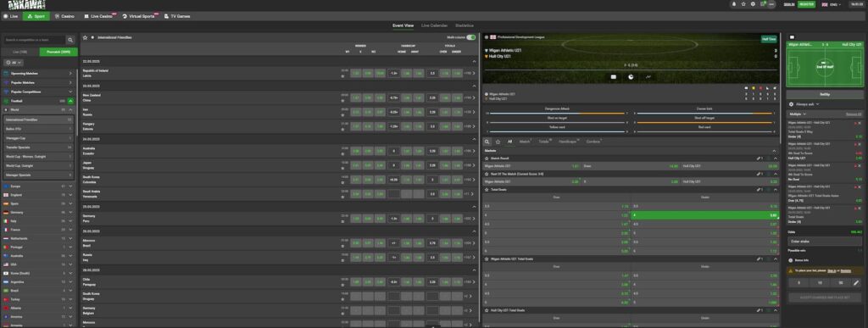Click the edit stakes pencil icon
The height and width of the screenshot is (328, 868).
click(856, 282)
